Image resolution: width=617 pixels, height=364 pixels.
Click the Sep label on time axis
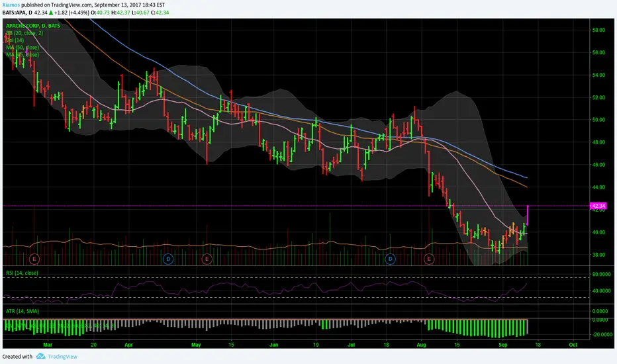(x=503, y=345)
